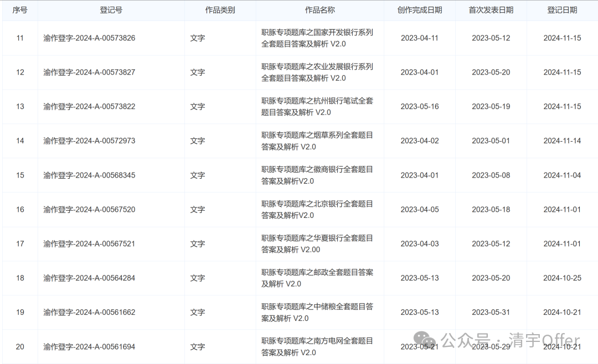
Task: Click sequence number 19
Action: point(20,313)
